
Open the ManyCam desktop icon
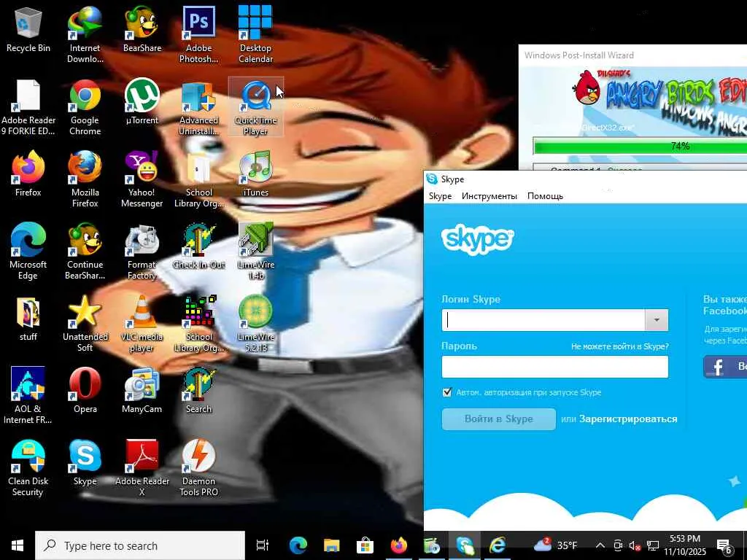click(142, 389)
